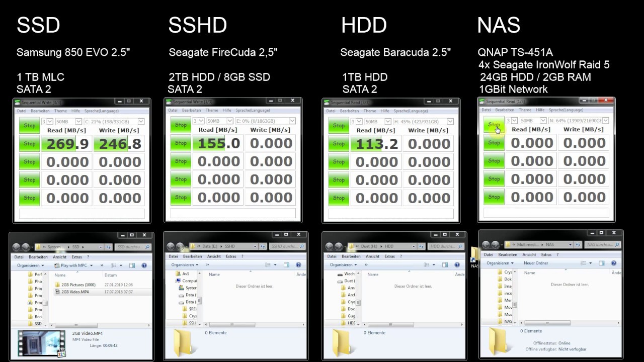Viewport: 644px width, 362px height.
Task: Click the NAS durchsuchen search field
Action: (603, 245)
